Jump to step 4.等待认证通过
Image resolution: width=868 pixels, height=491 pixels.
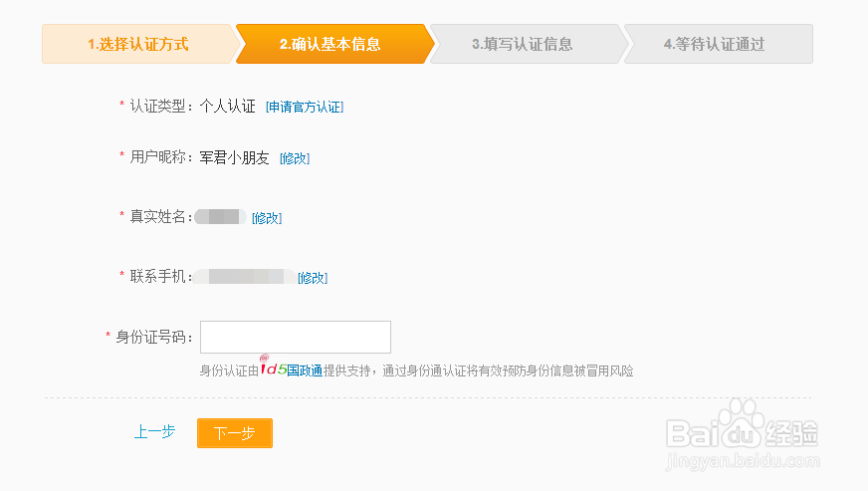click(x=715, y=44)
